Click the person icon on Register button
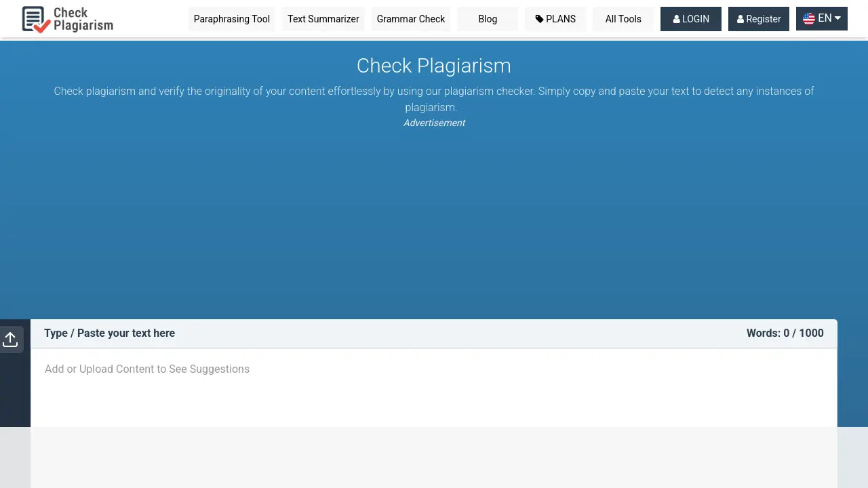 [x=741, y=19]
